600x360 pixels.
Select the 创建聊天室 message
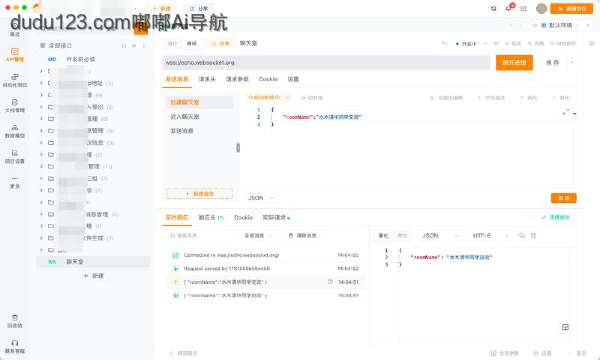200,103
